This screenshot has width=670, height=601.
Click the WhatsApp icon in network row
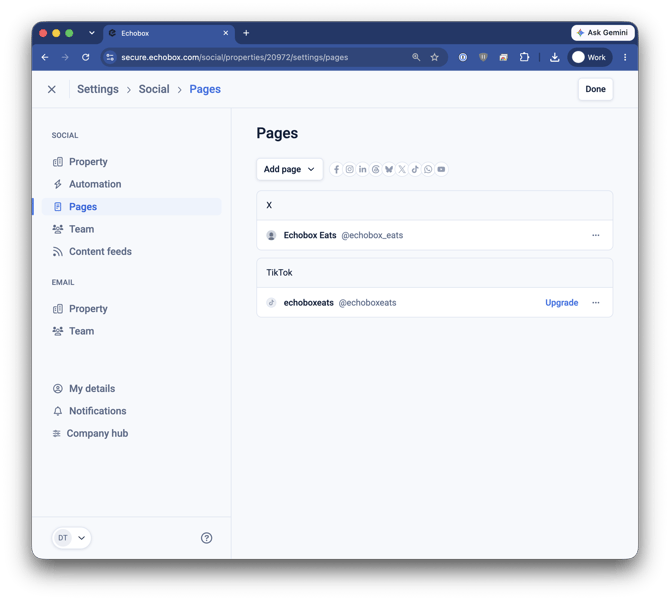tap(428, 170)
